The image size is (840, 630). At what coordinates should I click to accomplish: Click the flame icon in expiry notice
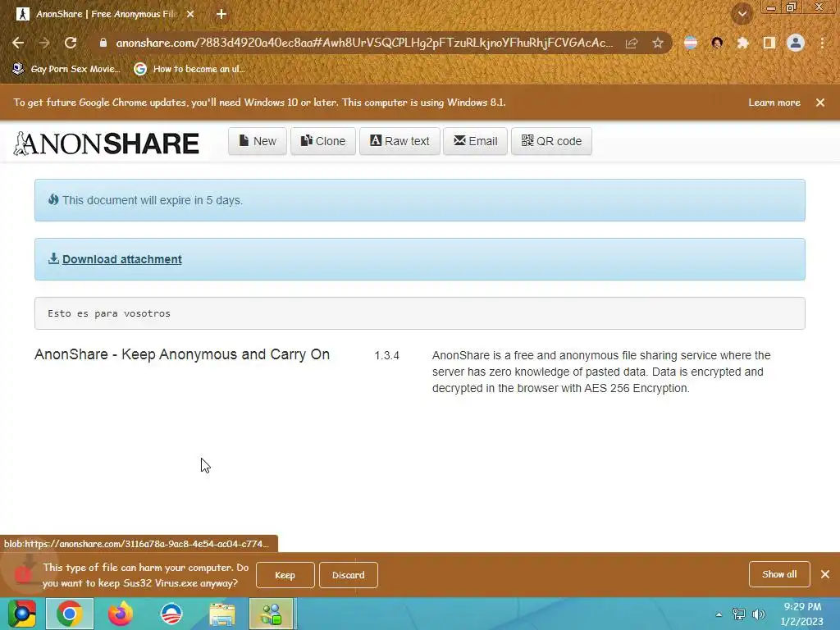(x=53, y=200)
